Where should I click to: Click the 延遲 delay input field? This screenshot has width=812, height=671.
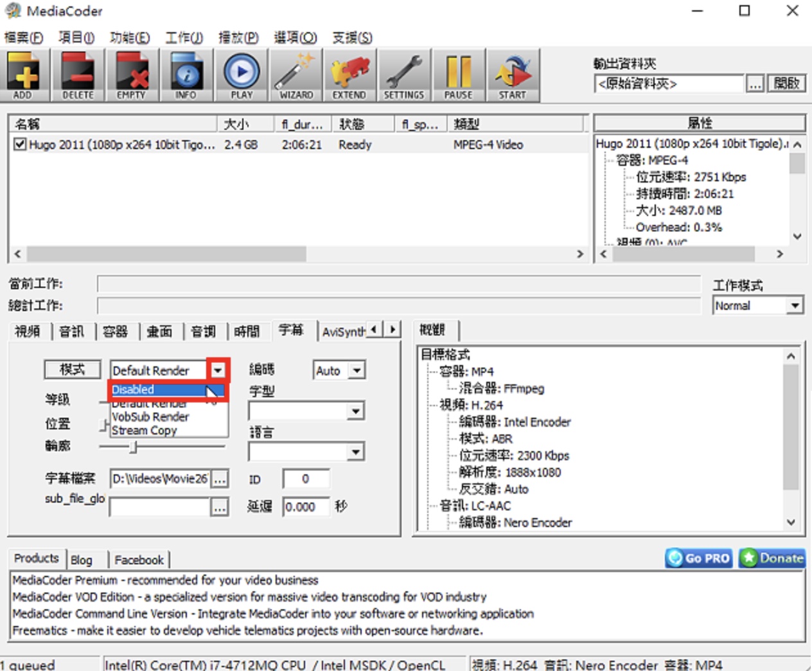coord(306,507)
